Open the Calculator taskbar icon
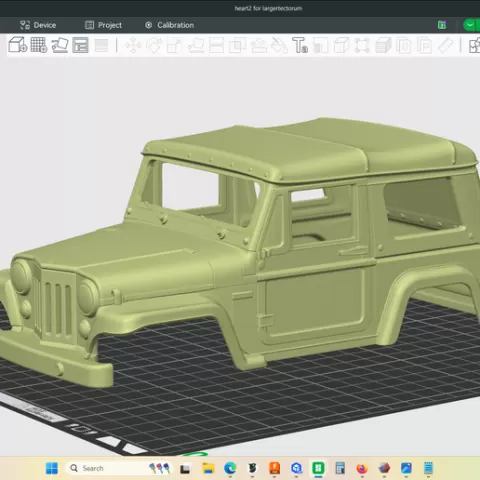This screenshot has width=480, height=480. pyautogui.click(x=340, y=468)
